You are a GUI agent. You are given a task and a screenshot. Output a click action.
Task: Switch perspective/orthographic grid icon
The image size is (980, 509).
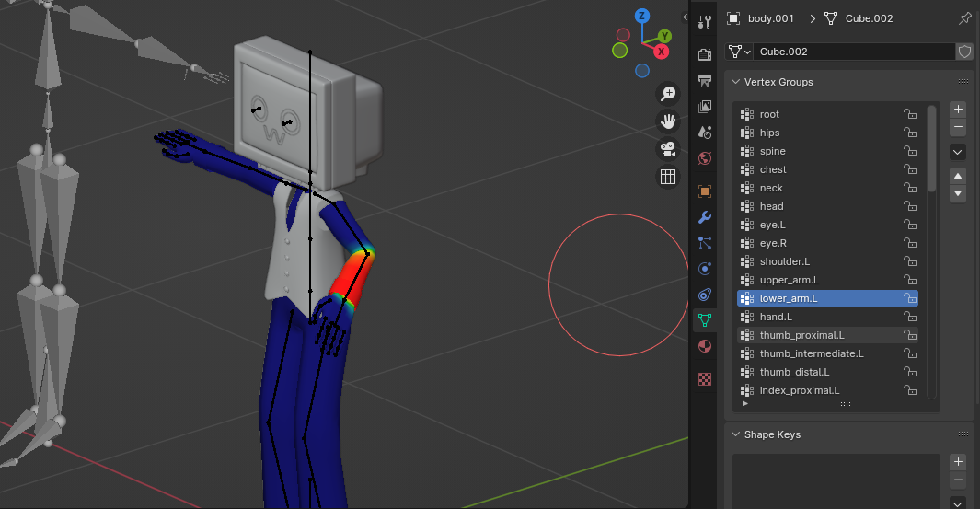click(668, 177)
